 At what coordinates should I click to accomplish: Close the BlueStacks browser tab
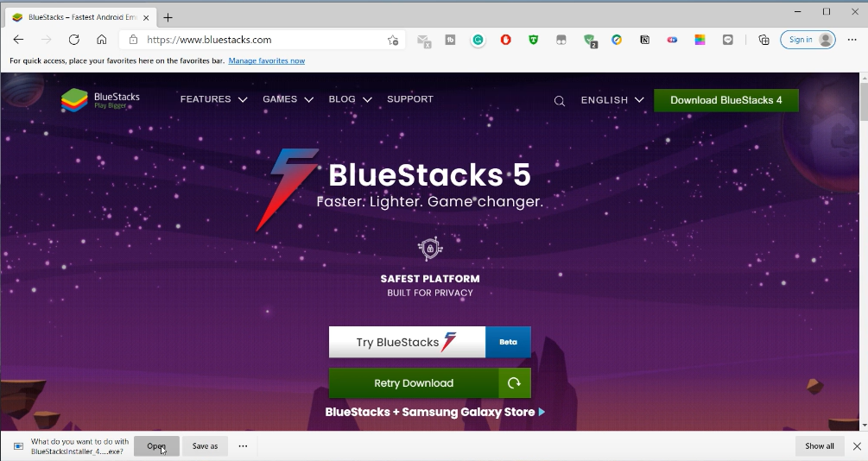[x=146, y=18]
